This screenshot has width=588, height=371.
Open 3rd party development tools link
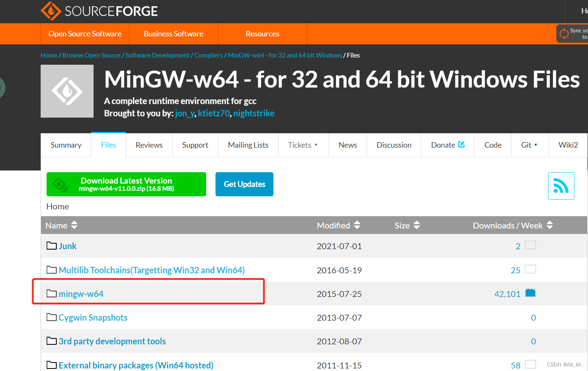tap(112, 341)
